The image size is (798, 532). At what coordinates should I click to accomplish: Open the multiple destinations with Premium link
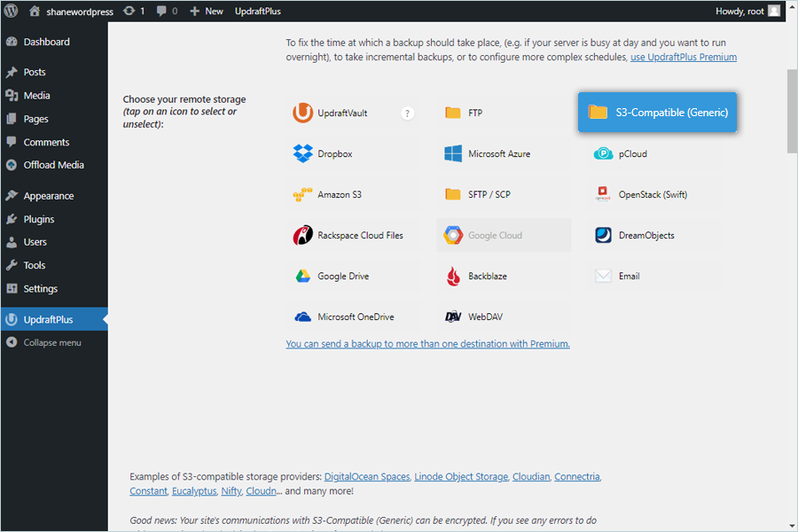427,344
